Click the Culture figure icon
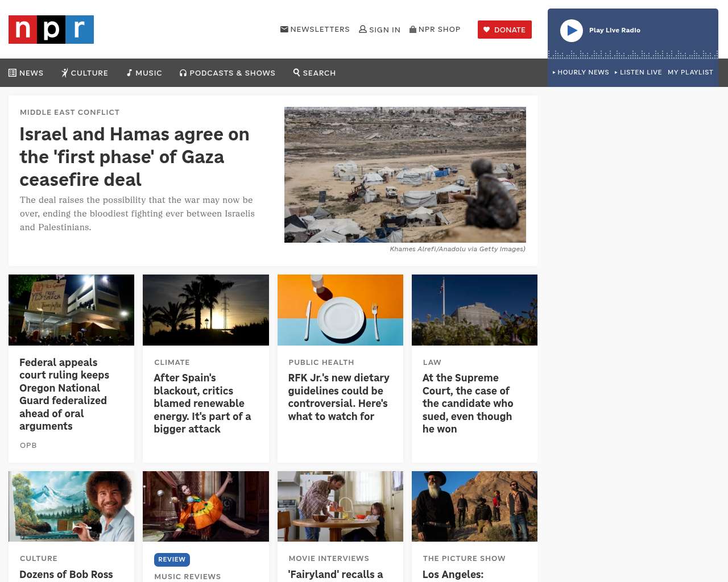Screen dimensions: 728x582 point(65,73)
